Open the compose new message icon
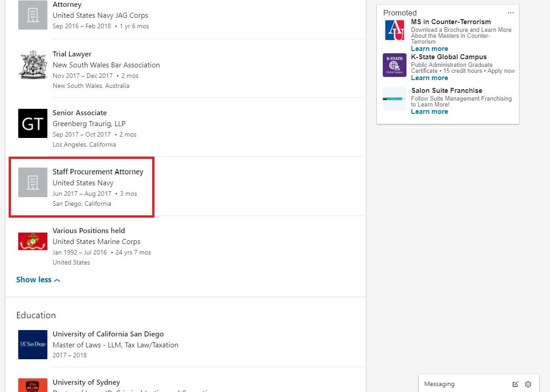 click(x=515, y=384)
